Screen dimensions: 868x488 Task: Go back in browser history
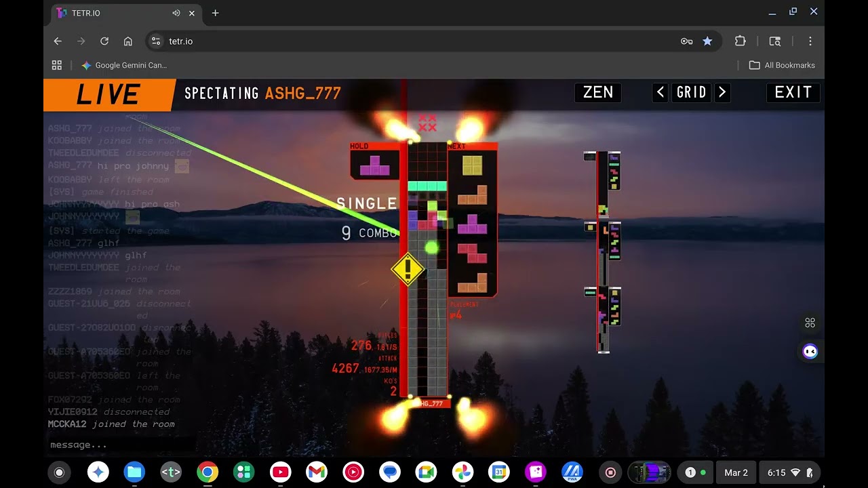tap(58, 41)
